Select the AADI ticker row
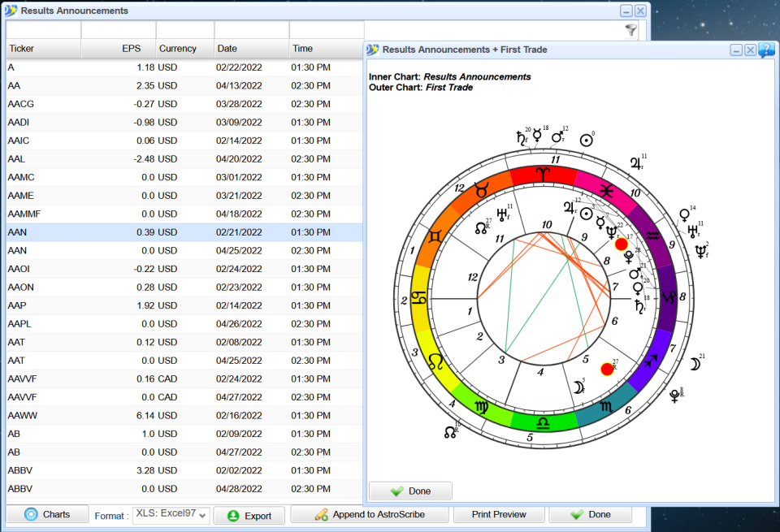Image resolution: width=780 pixels, height=532 pixels. (x=184, y=123)
